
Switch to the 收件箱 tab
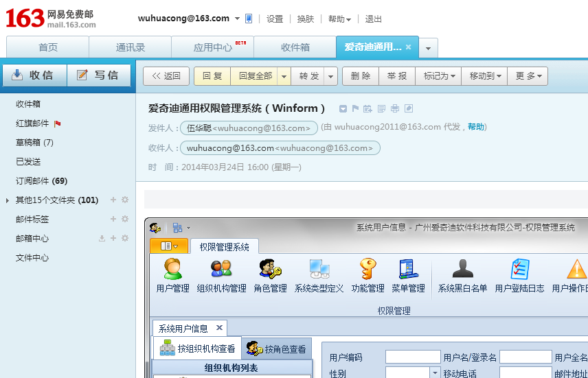(x=295, y=47)
